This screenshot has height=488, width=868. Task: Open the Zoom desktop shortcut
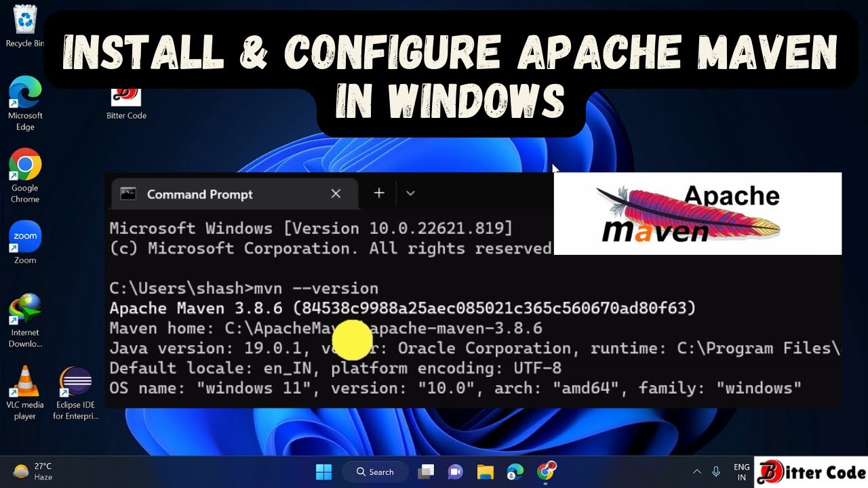point(25,242)
